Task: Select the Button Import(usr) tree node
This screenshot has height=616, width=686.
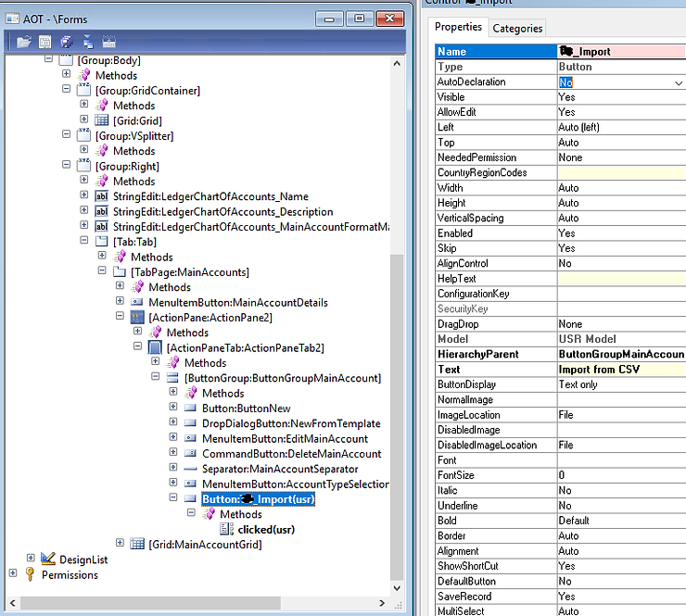Action: coord(258,499)
